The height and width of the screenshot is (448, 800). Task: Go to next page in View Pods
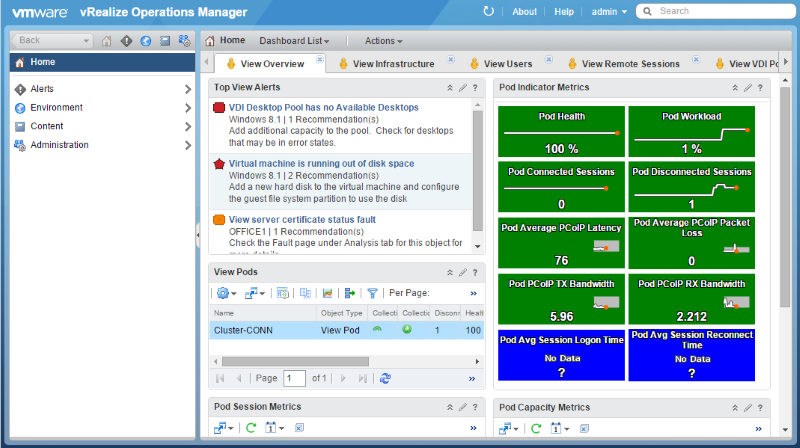click(343, 378)
